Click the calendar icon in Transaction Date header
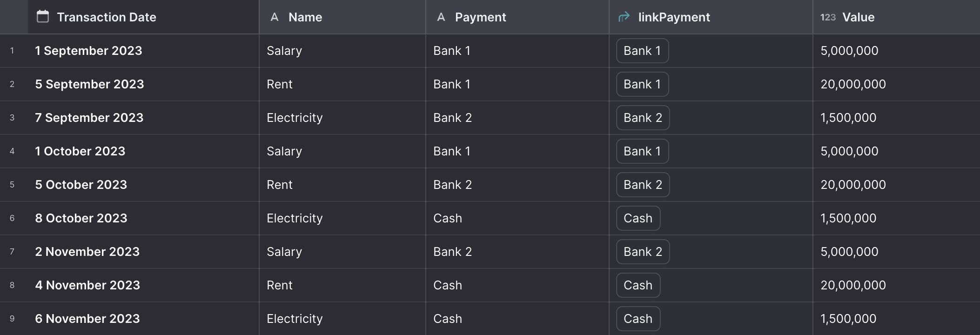980x335 pixels. pos(43,17)
